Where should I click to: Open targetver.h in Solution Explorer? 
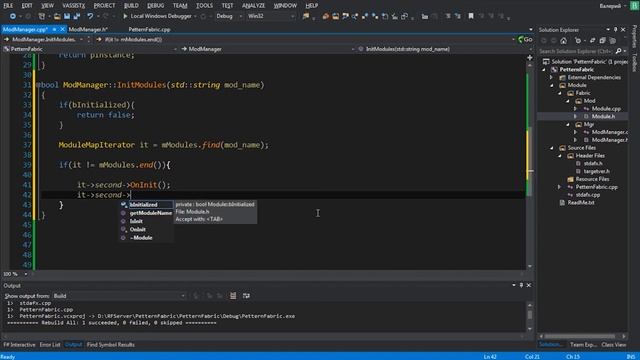tap(596, 171)
